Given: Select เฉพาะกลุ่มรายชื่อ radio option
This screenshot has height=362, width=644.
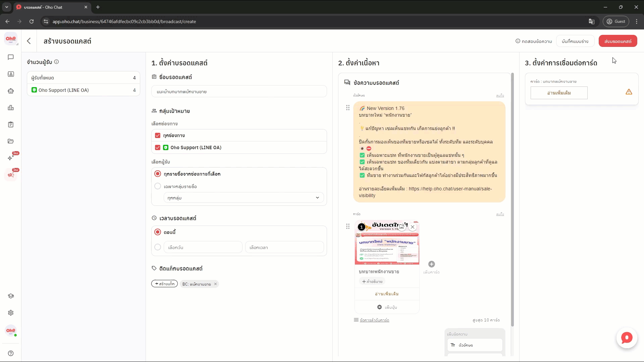Looking at the screenshot, I should point(158,186).
